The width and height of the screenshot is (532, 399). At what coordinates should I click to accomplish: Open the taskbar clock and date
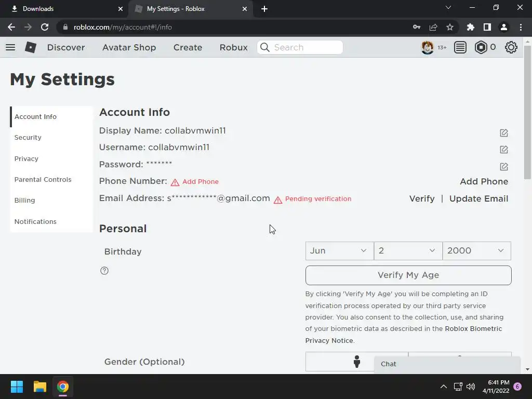pyautogui.click(x=496, y=387)
